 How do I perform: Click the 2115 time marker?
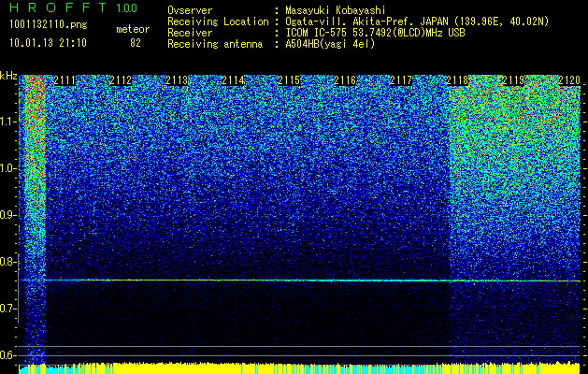(x=289, y=80)
